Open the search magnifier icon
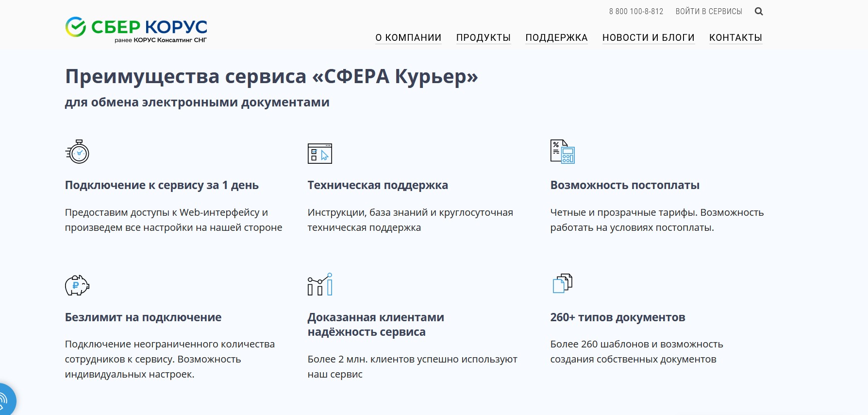 (759, 11)
